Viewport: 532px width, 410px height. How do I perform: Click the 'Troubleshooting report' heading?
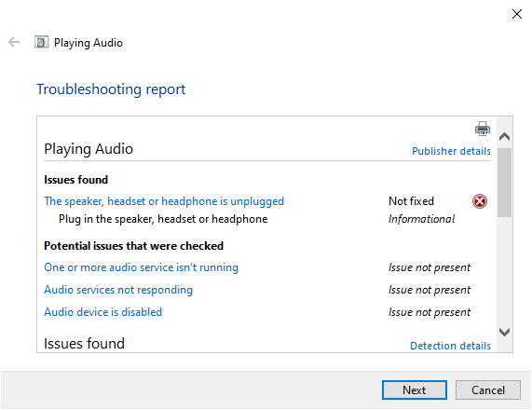point(111,89)
